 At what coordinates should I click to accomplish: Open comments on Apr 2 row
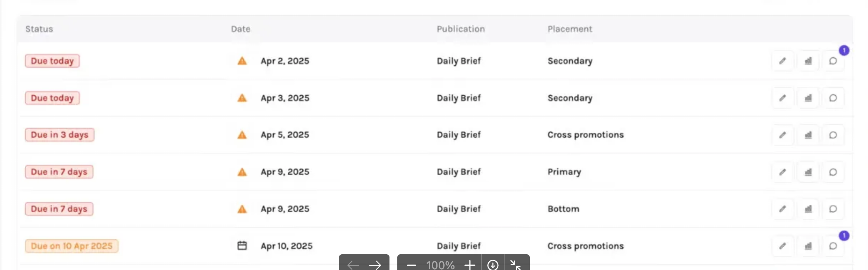click(x=833, y=61)
